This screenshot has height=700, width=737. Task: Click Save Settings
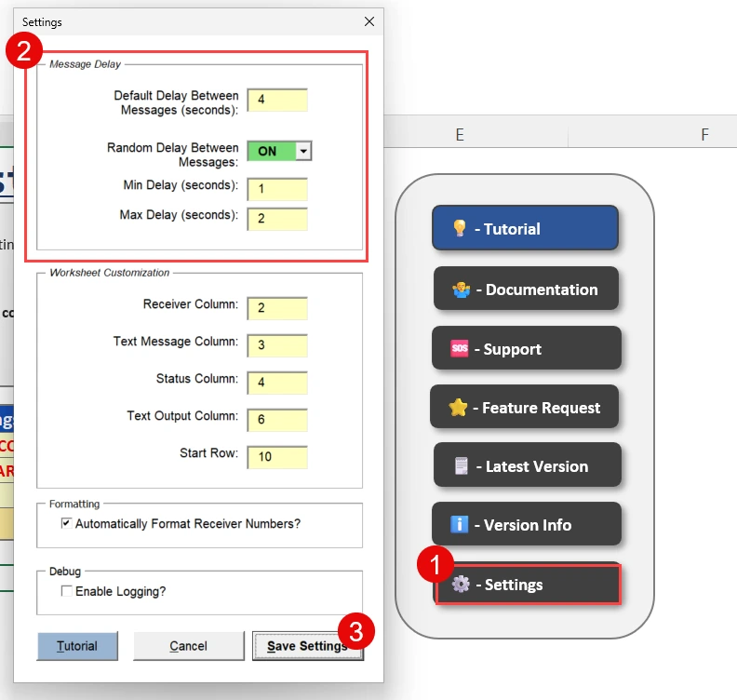[x=308, y=646]
